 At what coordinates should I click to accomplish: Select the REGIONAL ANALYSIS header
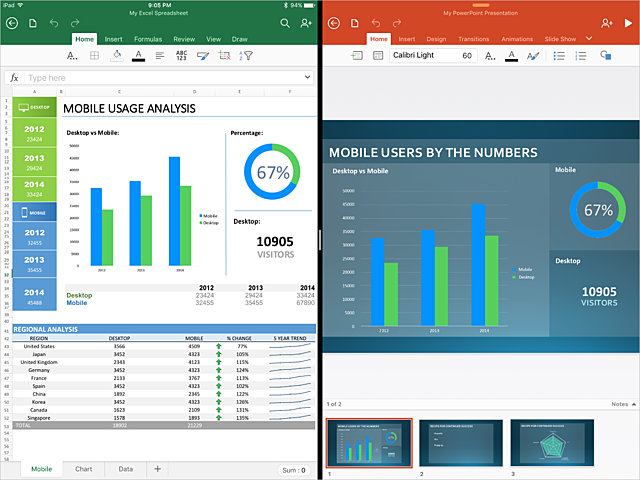click(x=45, y=329)
